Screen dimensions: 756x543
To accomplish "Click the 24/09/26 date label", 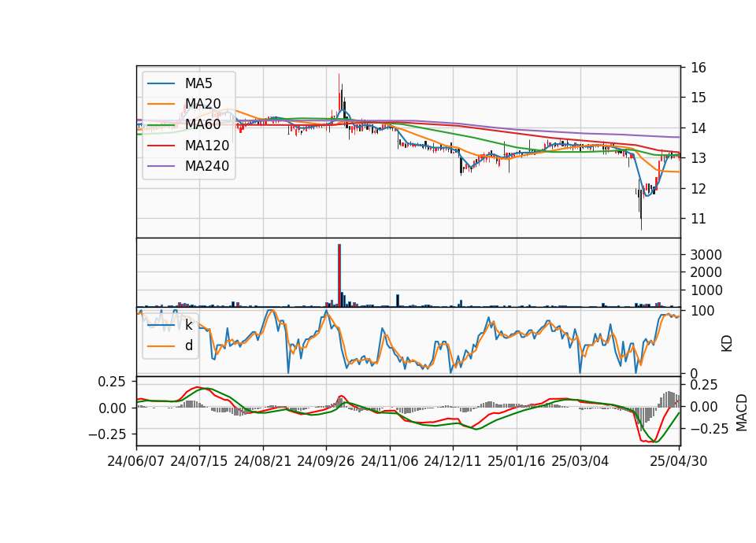I will pyautogui.click(x=326, y=461).
